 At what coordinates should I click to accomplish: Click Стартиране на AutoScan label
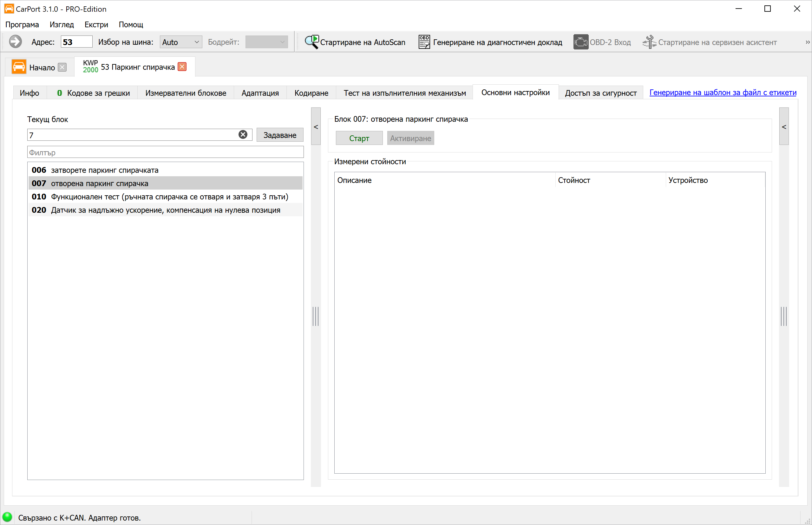point(363,42)
